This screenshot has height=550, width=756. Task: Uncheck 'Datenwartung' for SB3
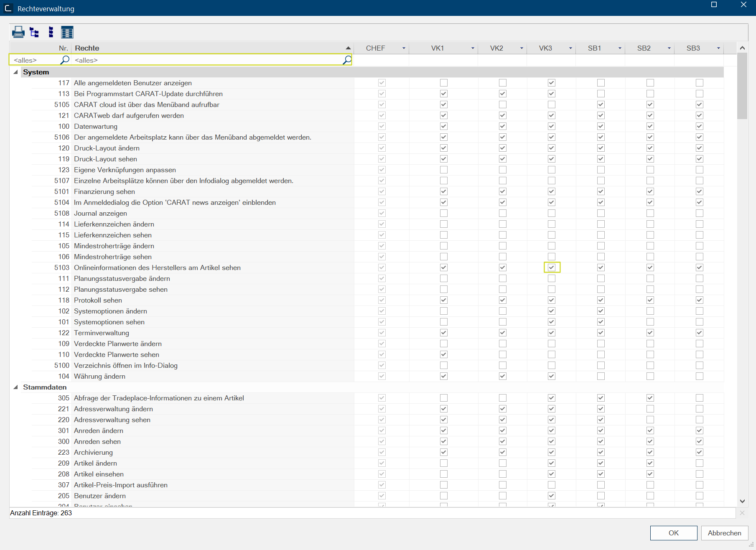pyautogui.click(x=699, y=126)
